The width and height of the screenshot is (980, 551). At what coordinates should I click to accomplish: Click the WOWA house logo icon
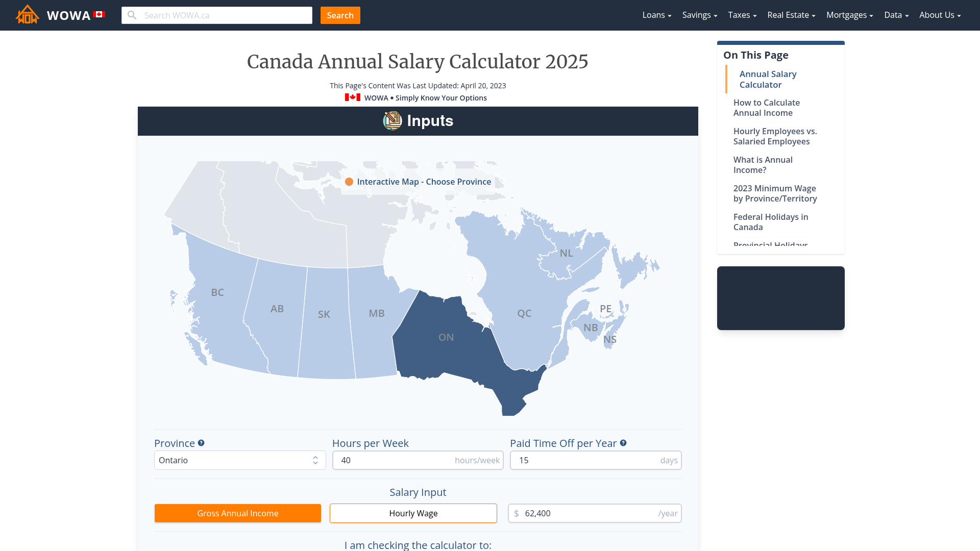tap(27, 15)
